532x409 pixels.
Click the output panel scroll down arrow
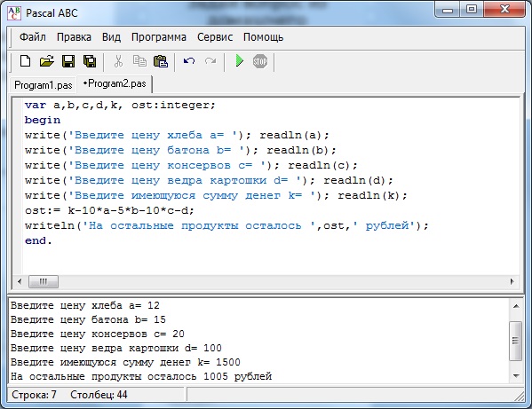516,376
